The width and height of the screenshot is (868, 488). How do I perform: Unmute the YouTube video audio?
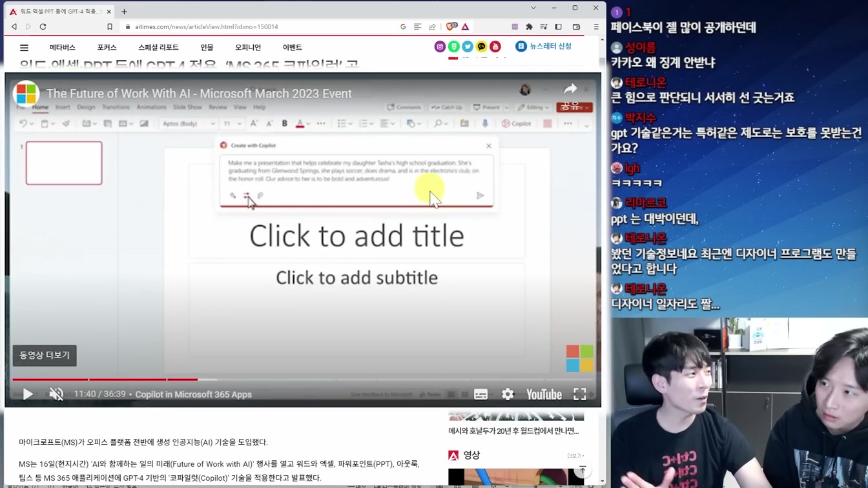(x=56, y=394)
